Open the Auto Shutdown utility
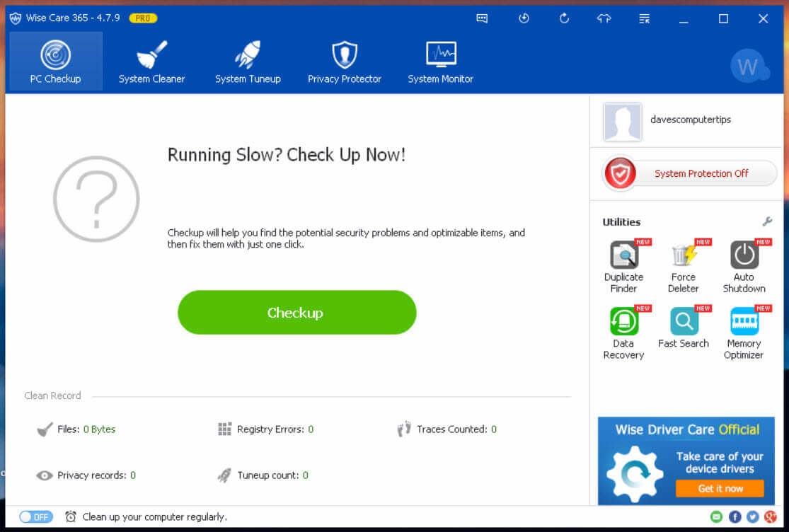The image size is (789, 532). tap(744, 266)
